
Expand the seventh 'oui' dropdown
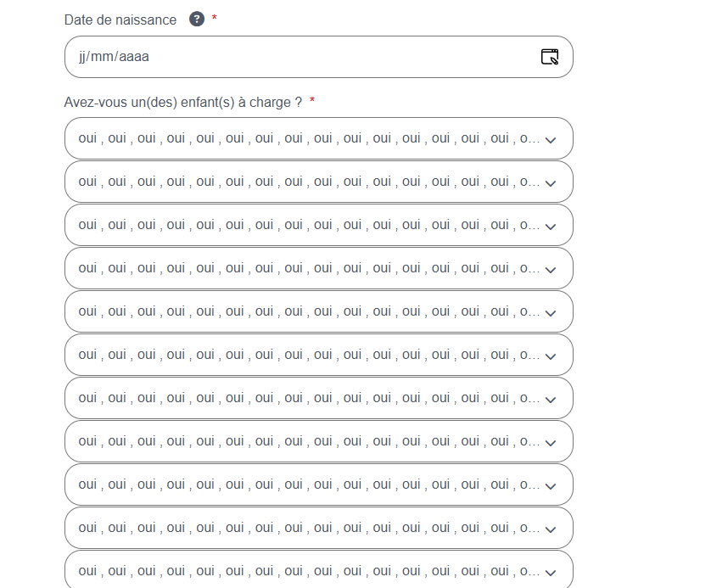coord(319,398)
